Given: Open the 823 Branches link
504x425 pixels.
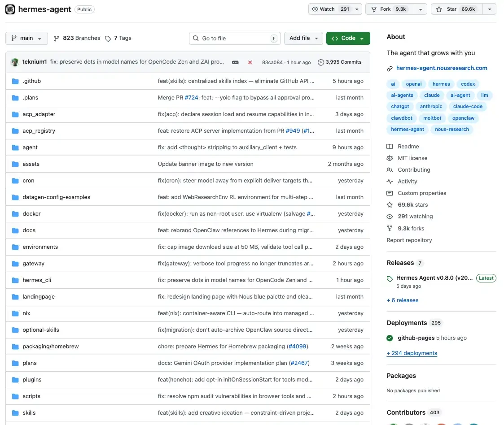Looking at the screenshot, I should click(x=77, y=38).
